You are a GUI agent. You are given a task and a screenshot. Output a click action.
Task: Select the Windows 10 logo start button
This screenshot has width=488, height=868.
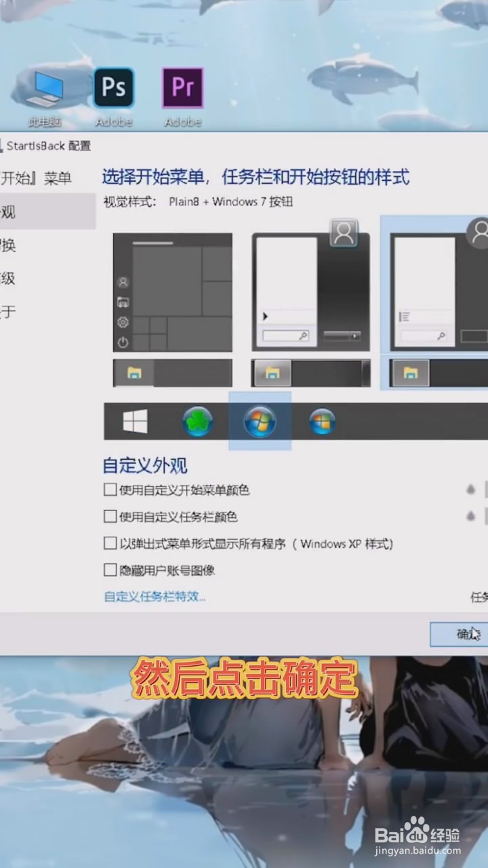point(135,422)
